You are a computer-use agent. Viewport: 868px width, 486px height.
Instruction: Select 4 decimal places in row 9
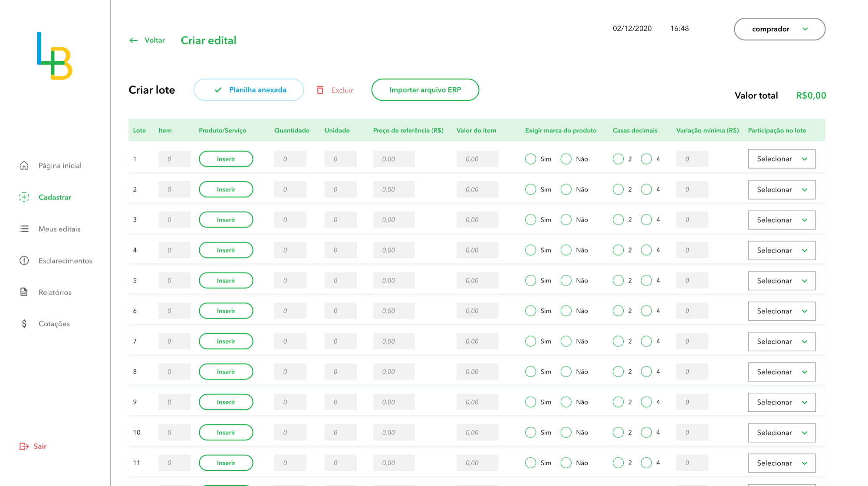(646, 402)
